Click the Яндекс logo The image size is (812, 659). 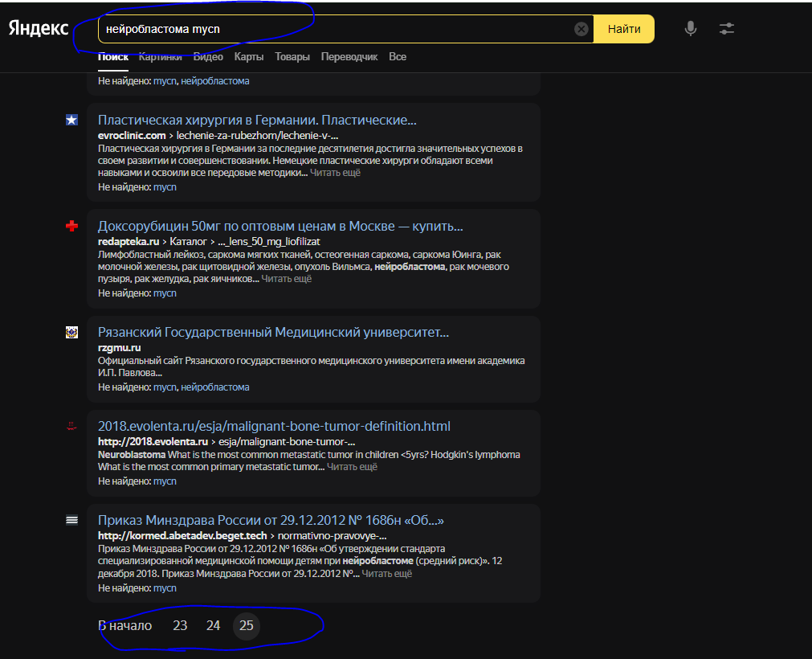[39, 28]
